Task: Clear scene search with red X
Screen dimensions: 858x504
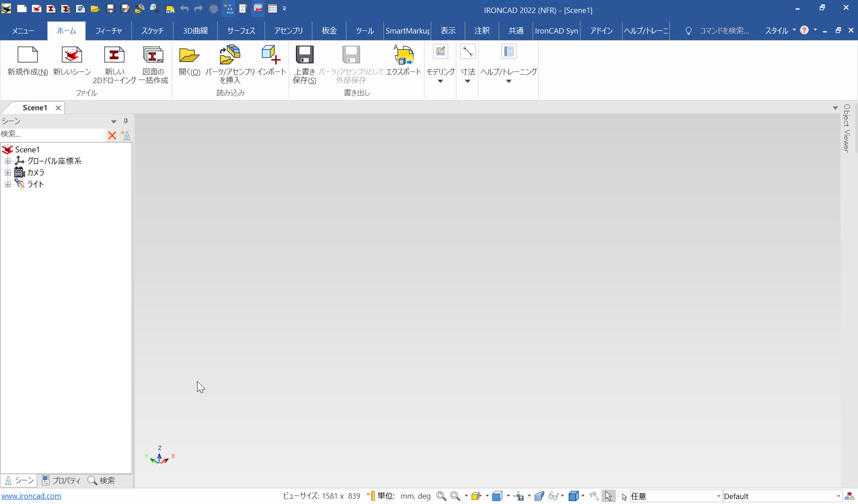Action: (x=112, y=135)
